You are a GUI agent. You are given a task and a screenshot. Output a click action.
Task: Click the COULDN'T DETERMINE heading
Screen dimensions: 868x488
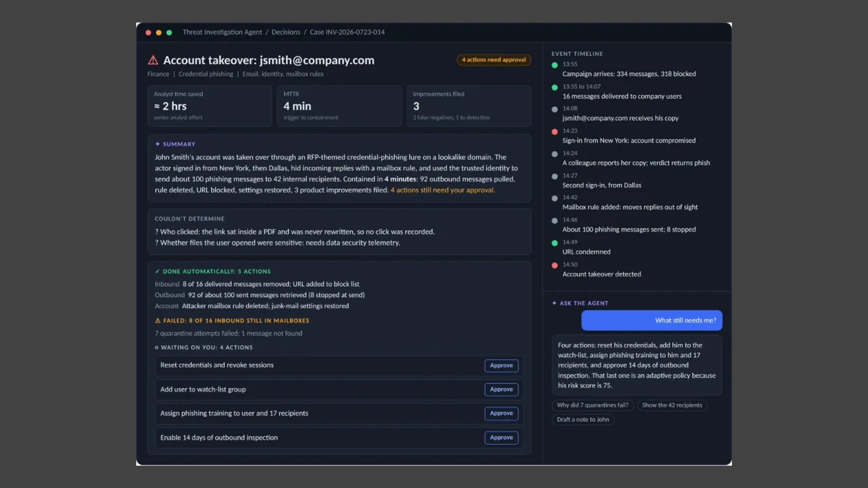click(x=189, y=219)
